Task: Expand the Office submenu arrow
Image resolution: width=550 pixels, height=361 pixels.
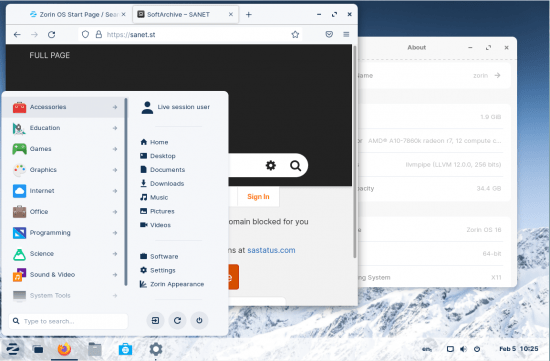Action: [x=115, y=212]
